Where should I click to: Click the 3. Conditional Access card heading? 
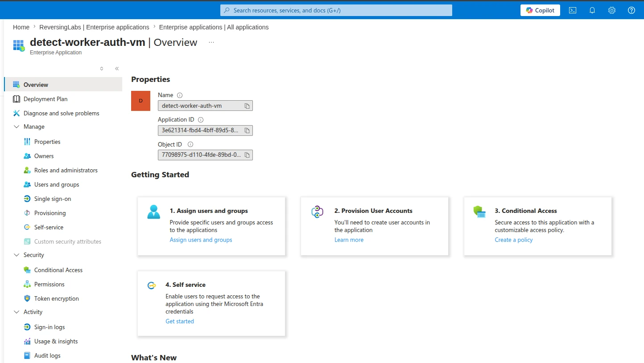526,211
